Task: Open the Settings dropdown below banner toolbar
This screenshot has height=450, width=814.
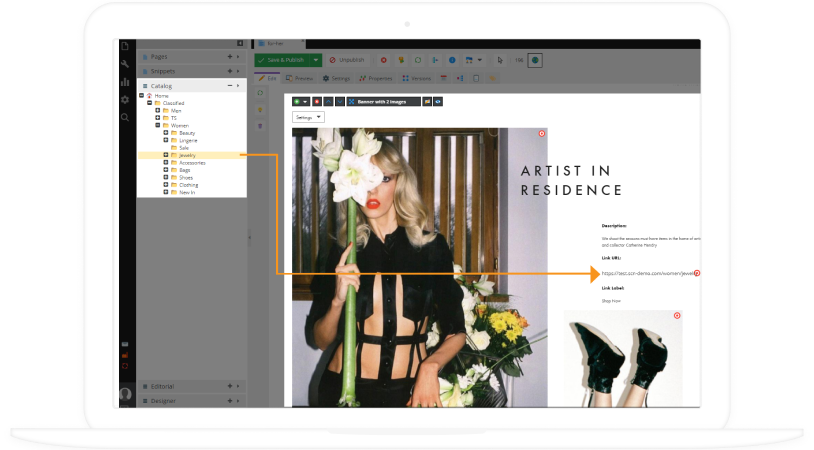Action: pos(307,117)
